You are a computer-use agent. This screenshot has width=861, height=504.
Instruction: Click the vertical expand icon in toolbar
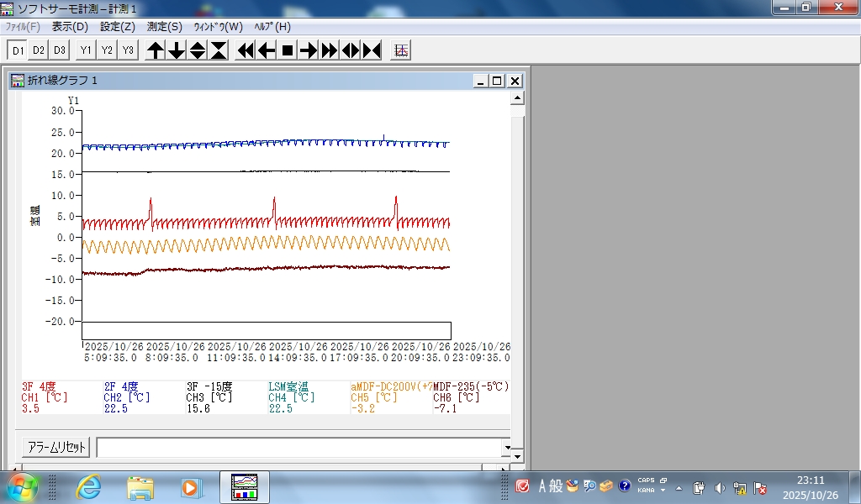point(198,50)
